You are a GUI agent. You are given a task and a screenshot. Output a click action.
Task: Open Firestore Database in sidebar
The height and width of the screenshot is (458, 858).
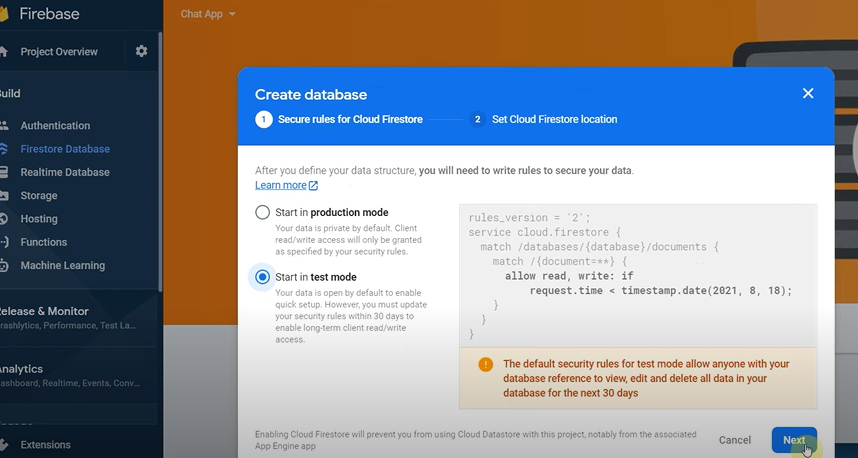(65, 149)
